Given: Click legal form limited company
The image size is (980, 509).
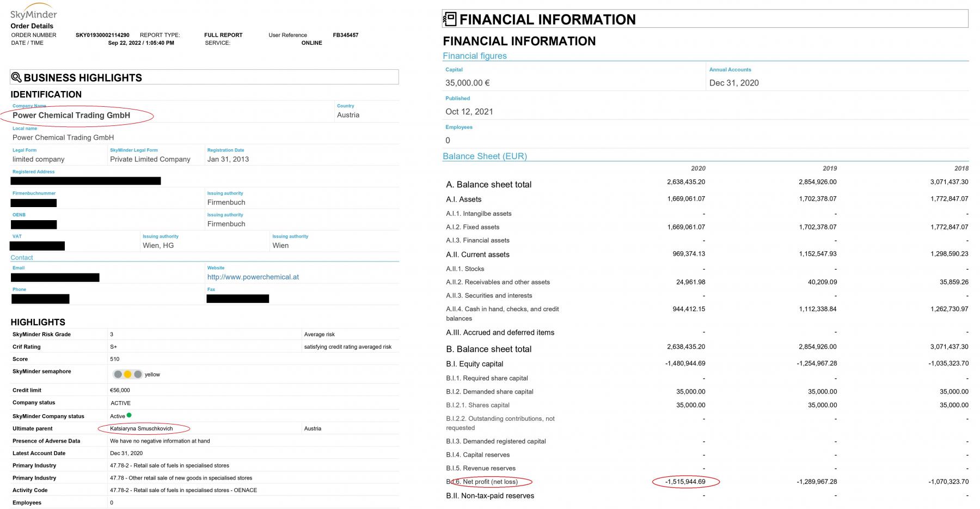Looking at the screenshot, I should (39, 159).
